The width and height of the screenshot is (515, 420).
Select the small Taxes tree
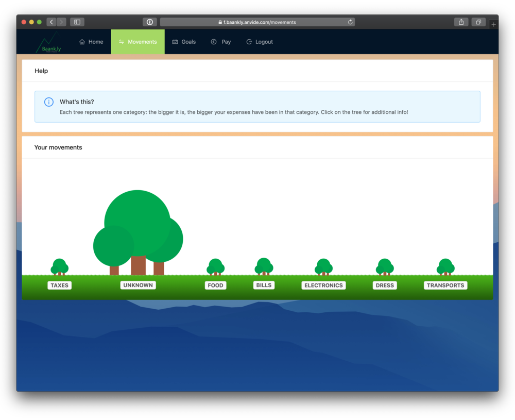(x=59, y=267)
